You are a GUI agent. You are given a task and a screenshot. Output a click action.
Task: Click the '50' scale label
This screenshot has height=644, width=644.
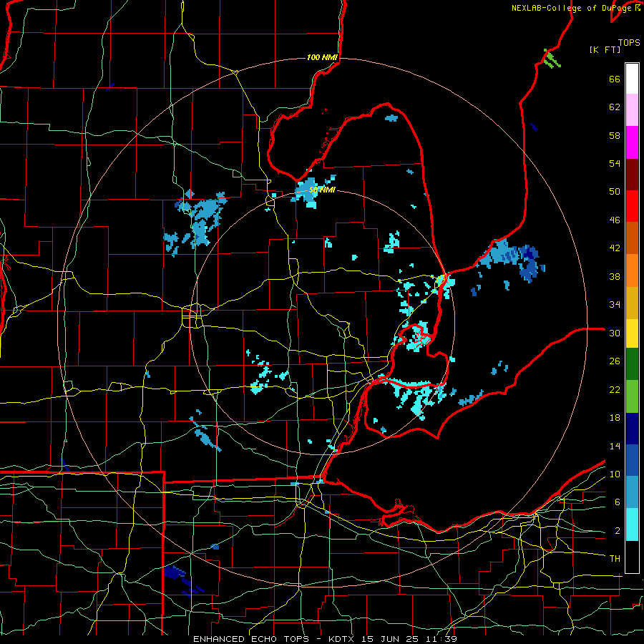click(615, 192)
